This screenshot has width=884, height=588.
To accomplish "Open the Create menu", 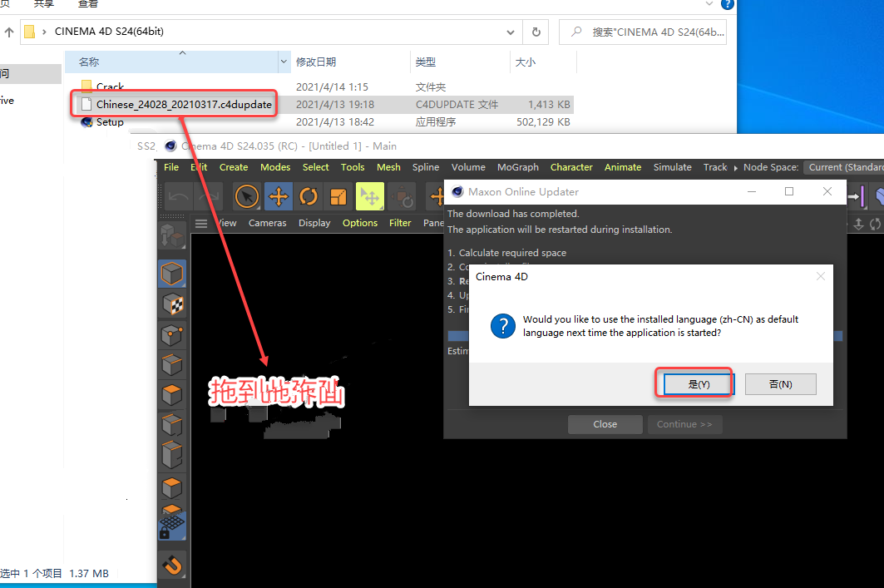I will [x=234, y=167].
